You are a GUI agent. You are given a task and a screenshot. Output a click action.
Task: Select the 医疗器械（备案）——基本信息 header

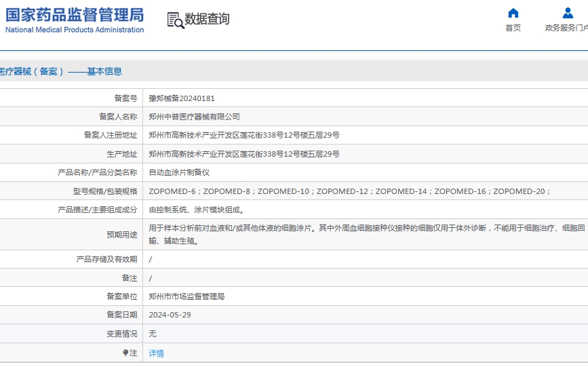[61, 71]
